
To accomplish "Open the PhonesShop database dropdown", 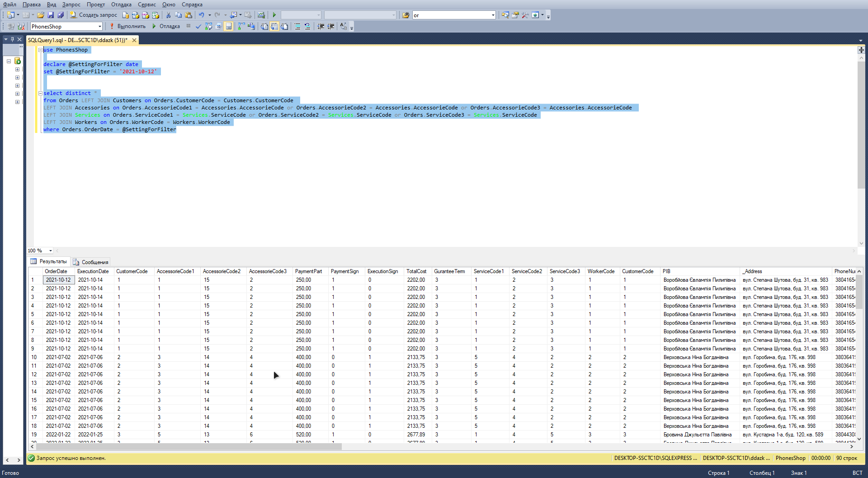I will tap(100, 26).
